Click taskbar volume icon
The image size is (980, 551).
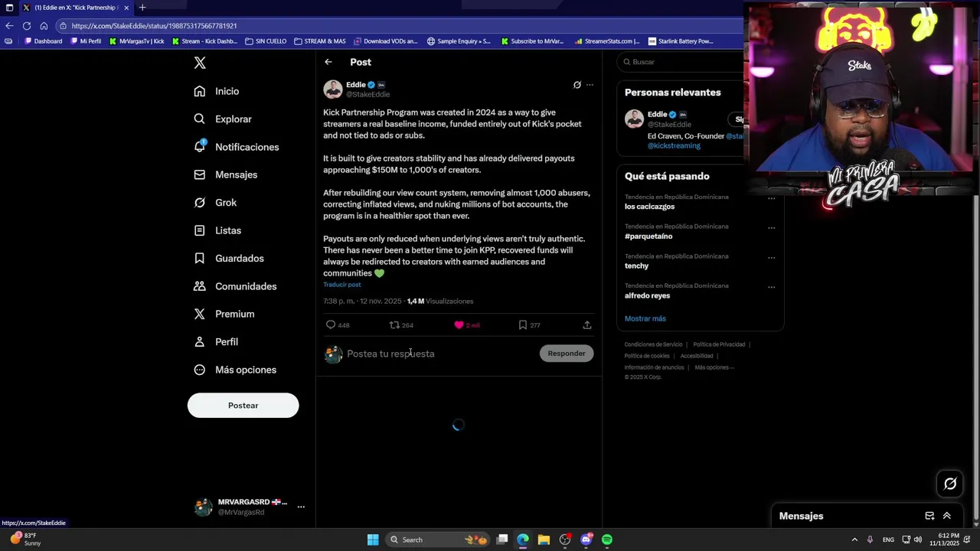click(918, 540)
